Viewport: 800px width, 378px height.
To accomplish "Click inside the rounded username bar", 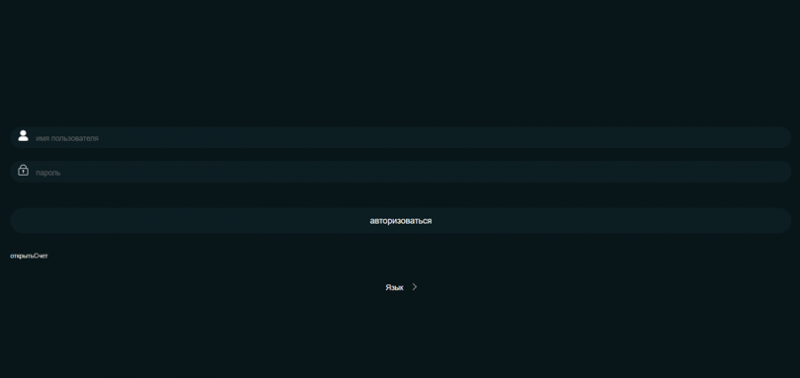I will tap(401, 138).
